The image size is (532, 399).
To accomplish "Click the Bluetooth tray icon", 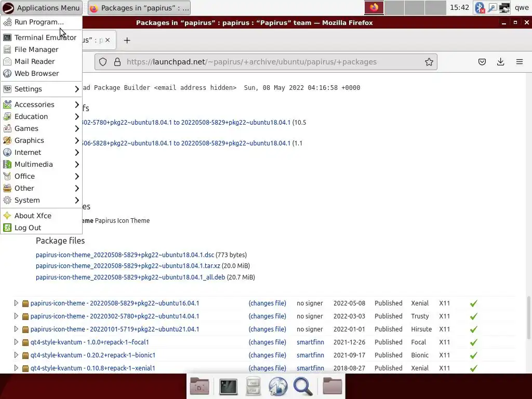I will click(x=480, y=8).
